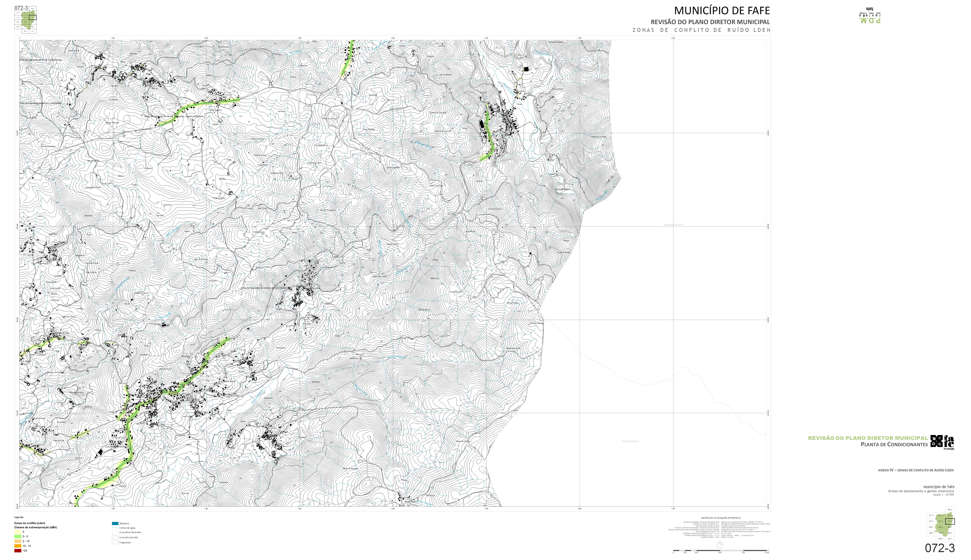Viewport: 971px width, 560px height.
Task: Select the orange 10 - 15 swatch
Action: coord(18,546)
